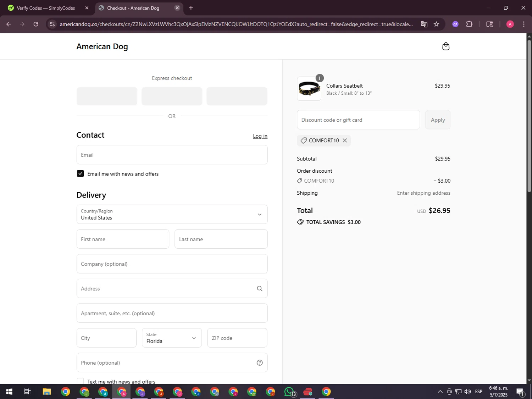
Task: Focus the Email input field
Action: (172, 155)
